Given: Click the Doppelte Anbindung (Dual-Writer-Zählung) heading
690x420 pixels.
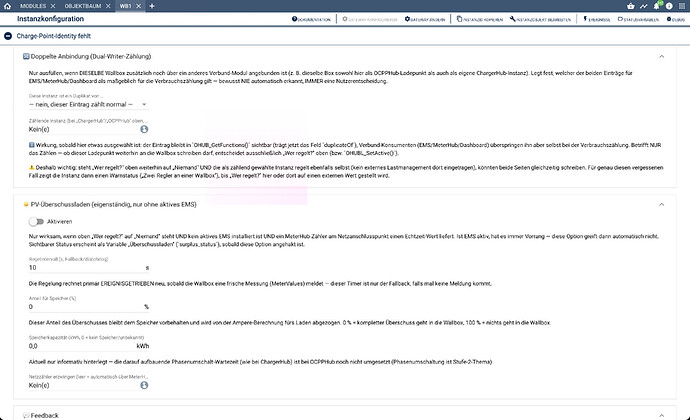Looking at the screenshot, I should point(91,56).
